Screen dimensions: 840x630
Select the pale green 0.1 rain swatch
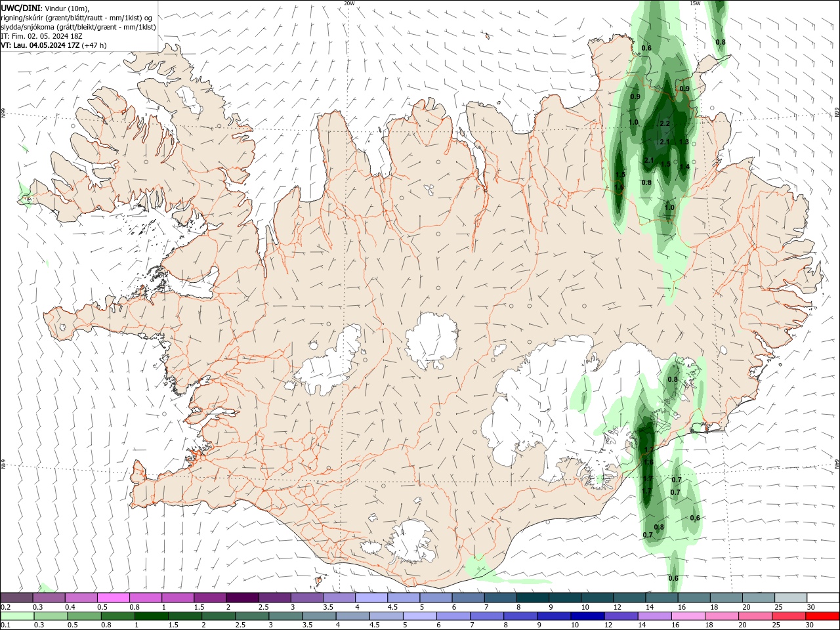click(17, 616)
